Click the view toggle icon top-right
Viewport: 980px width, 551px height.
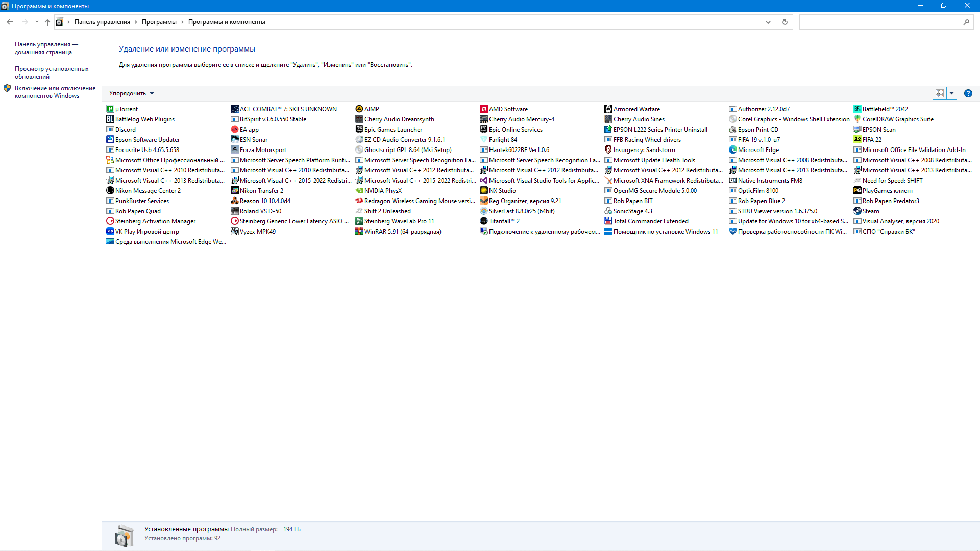940,93
